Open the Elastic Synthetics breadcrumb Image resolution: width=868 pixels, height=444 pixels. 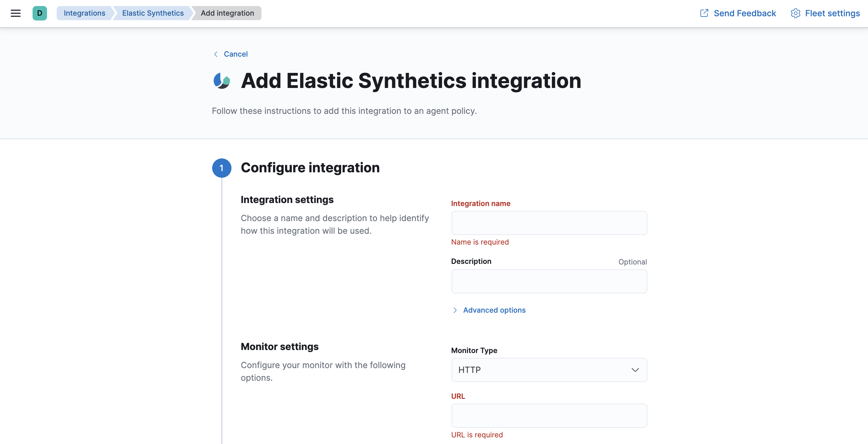152,13
